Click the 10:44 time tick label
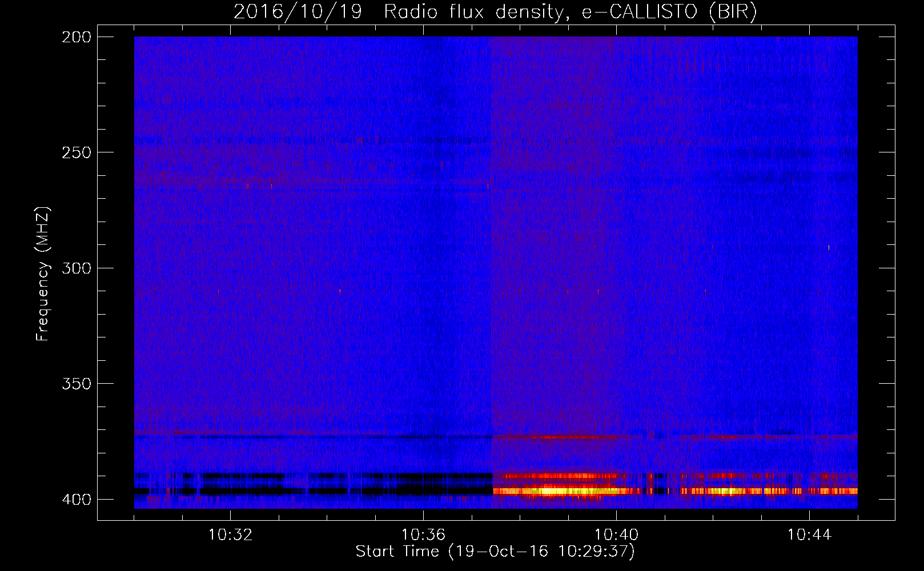Screen dimensions: 924x571 click(x=809, y=535)
